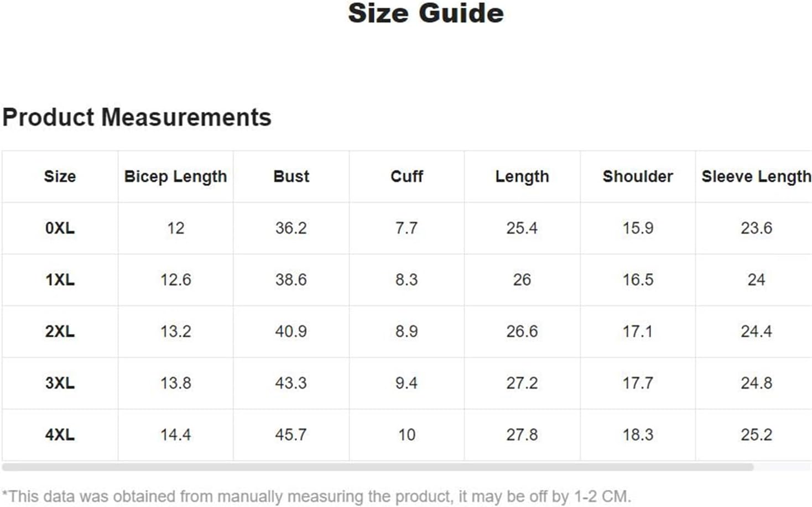Click the 17.1 shoulder value for 2XL

[638, 331]
